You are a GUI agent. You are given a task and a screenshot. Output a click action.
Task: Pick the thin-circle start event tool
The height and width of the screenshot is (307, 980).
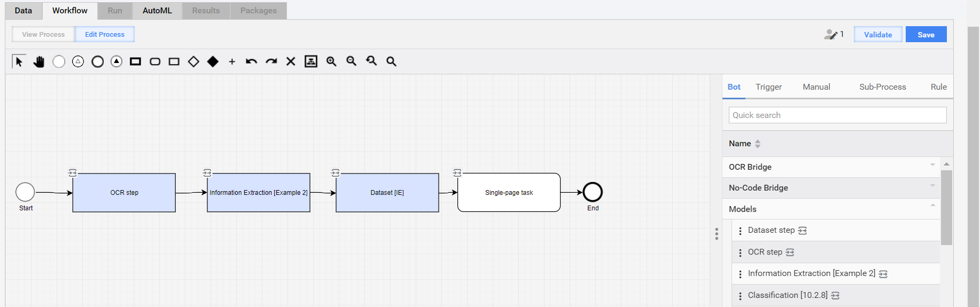click(x=59, y=61)
